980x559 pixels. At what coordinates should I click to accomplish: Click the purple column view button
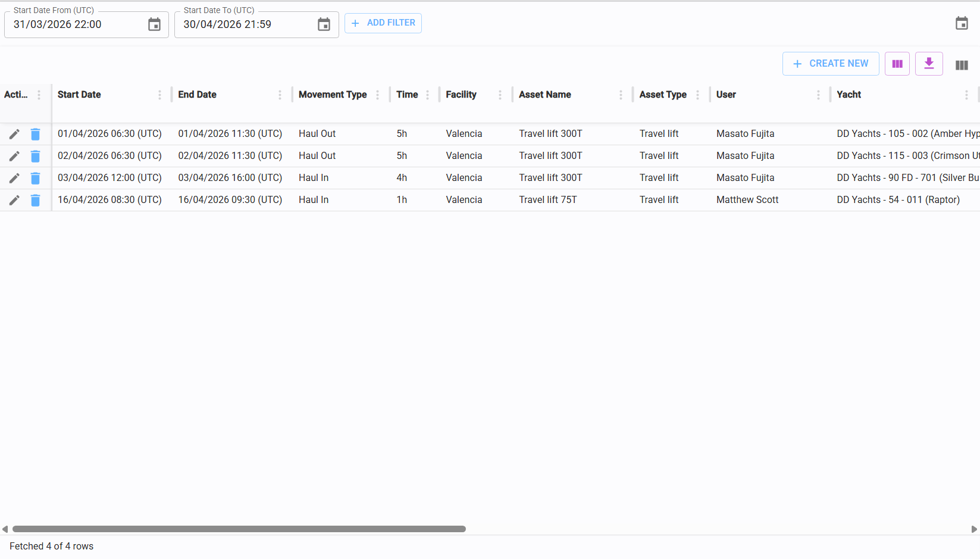coord(897,64)
